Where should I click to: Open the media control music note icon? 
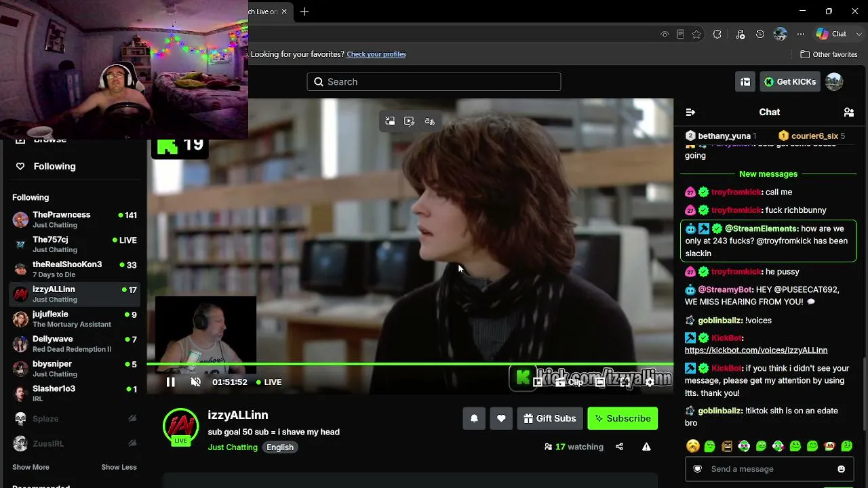(740, 34)
